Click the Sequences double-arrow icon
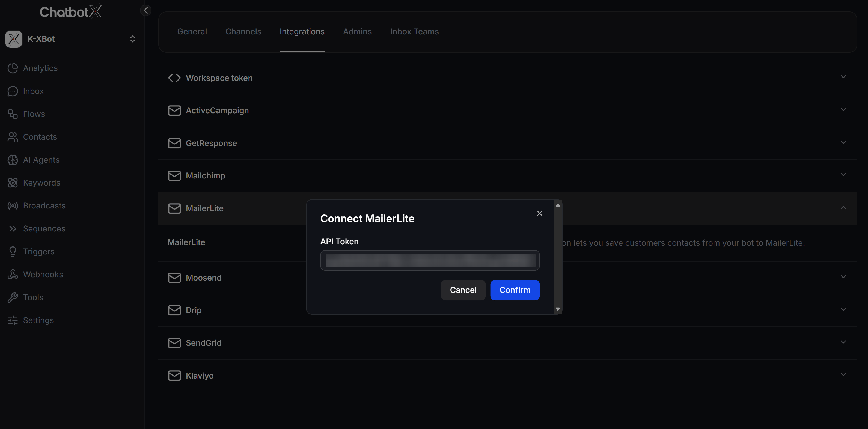 pyautogui.click(x=13, y=228)
